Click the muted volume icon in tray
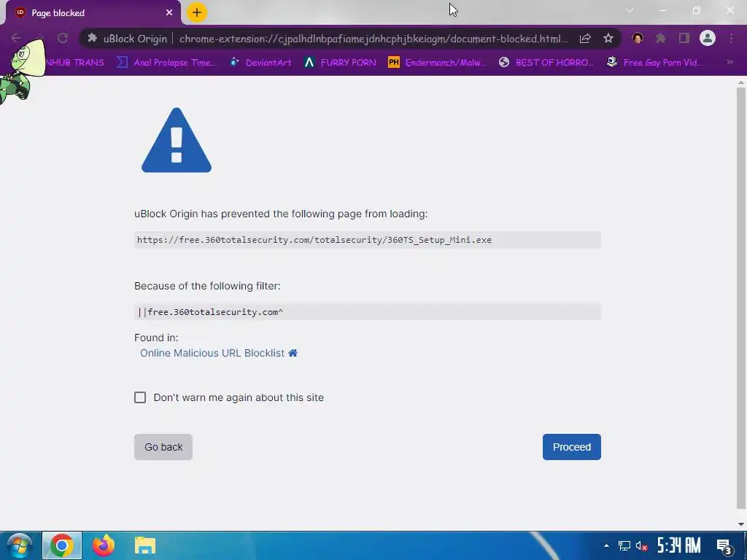 pos(642,545)
